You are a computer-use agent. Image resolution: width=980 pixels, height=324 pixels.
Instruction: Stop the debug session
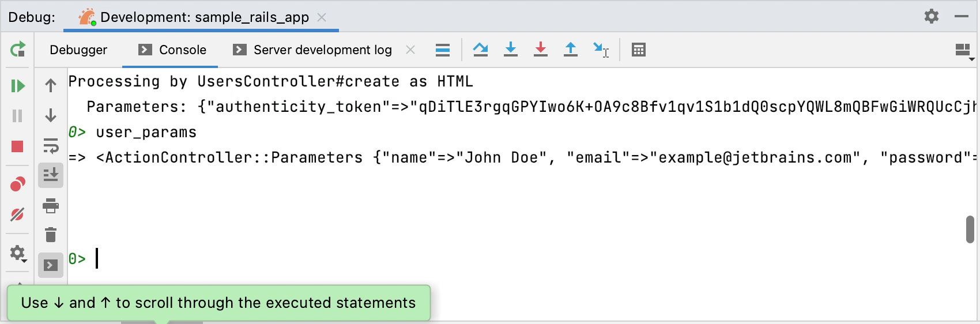coord(17,146)
